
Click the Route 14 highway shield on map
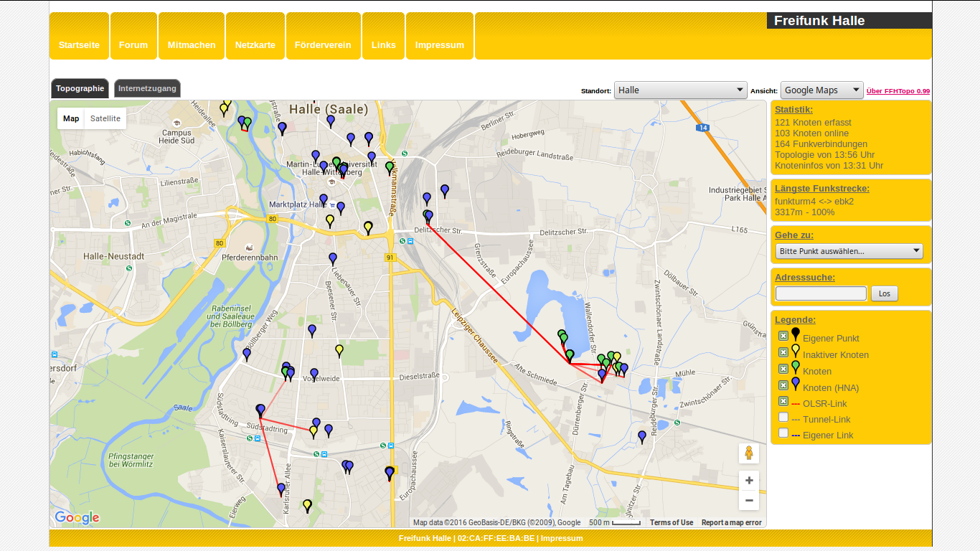702,128
